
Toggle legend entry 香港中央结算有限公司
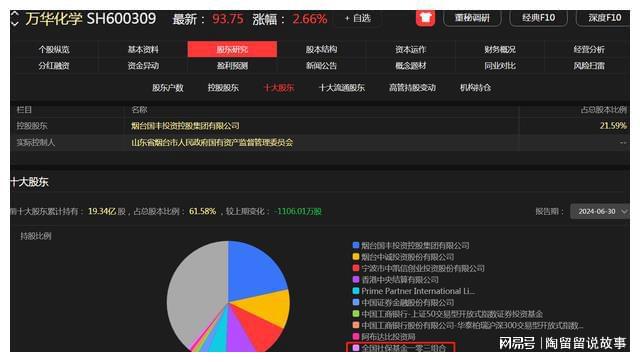[x=396, y=280]
